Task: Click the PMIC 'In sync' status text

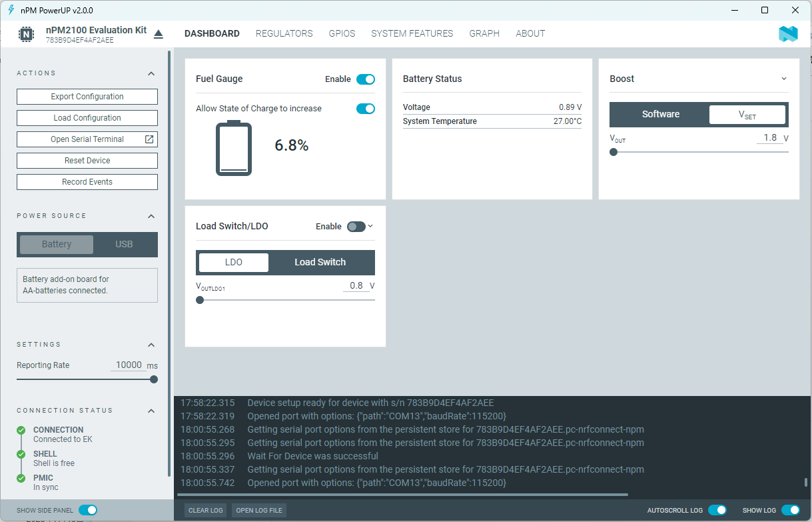Action: [46, 488]
